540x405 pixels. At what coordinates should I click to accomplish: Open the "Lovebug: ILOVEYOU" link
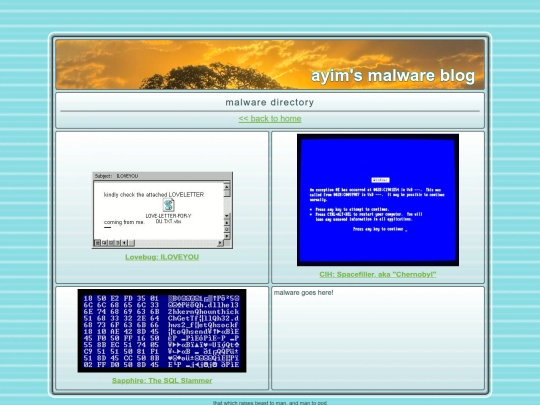[x=162, y=257]
